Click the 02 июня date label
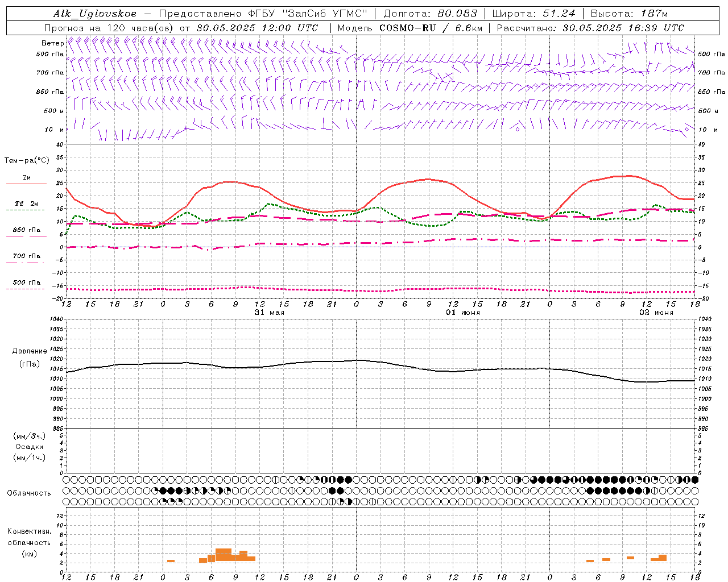The image size is (728, 582). [656, 313]
